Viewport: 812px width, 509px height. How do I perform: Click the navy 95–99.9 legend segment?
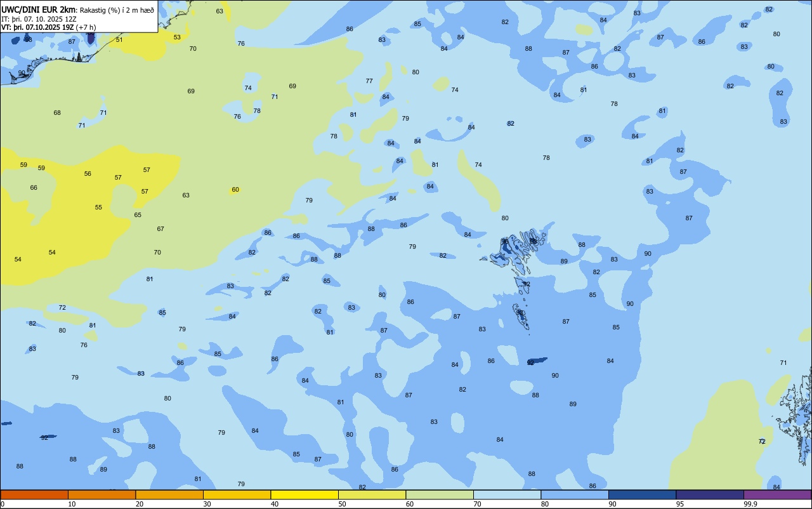pos(710,494)
